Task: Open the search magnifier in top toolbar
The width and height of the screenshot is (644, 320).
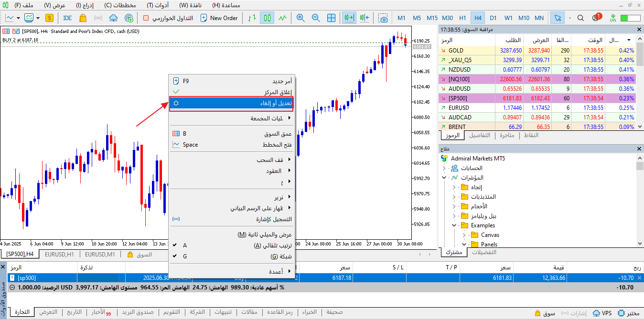Action: [x=581, y=18]
